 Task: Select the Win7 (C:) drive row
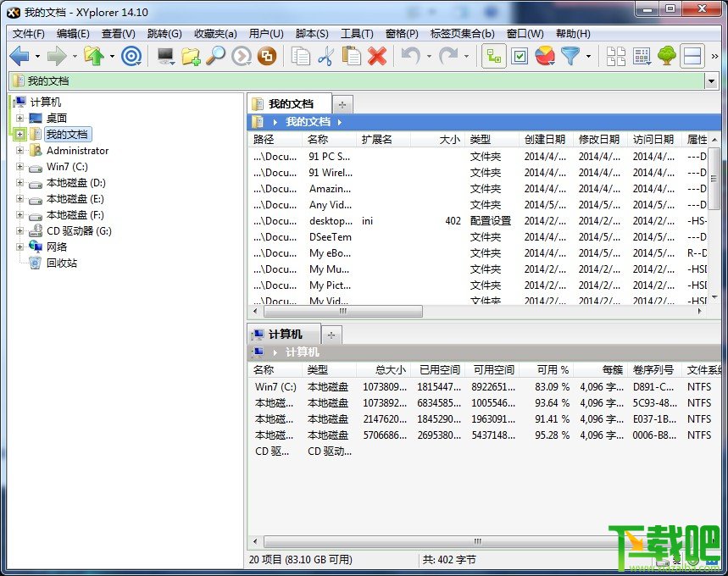[x=483, y=386]
